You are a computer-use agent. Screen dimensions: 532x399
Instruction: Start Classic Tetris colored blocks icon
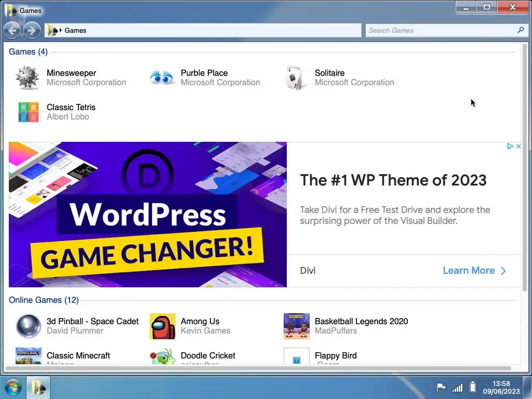(x=29, y=112)
